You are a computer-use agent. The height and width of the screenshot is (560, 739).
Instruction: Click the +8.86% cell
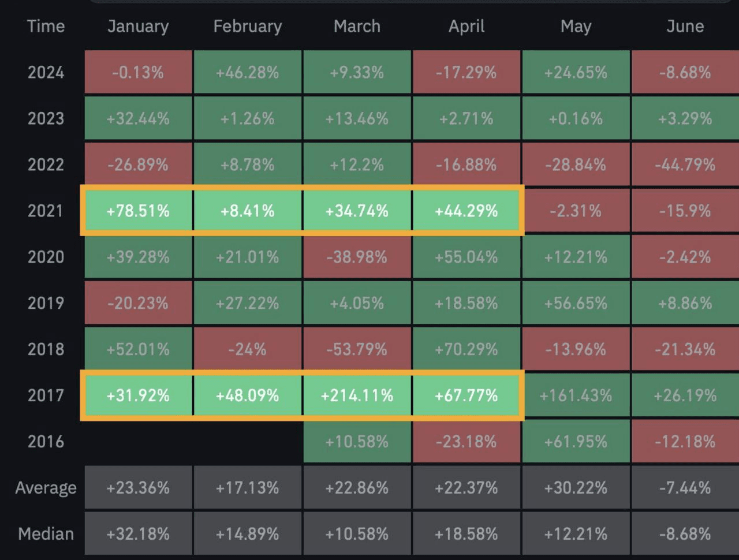point(685,303)
